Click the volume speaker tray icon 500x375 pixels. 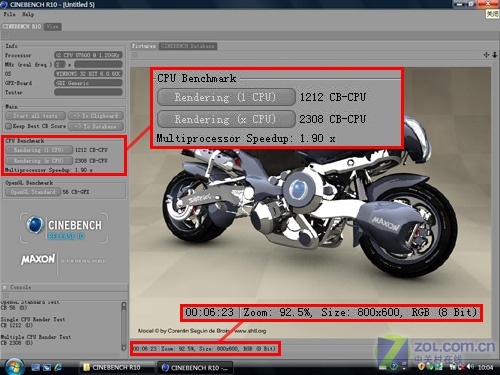470,367
